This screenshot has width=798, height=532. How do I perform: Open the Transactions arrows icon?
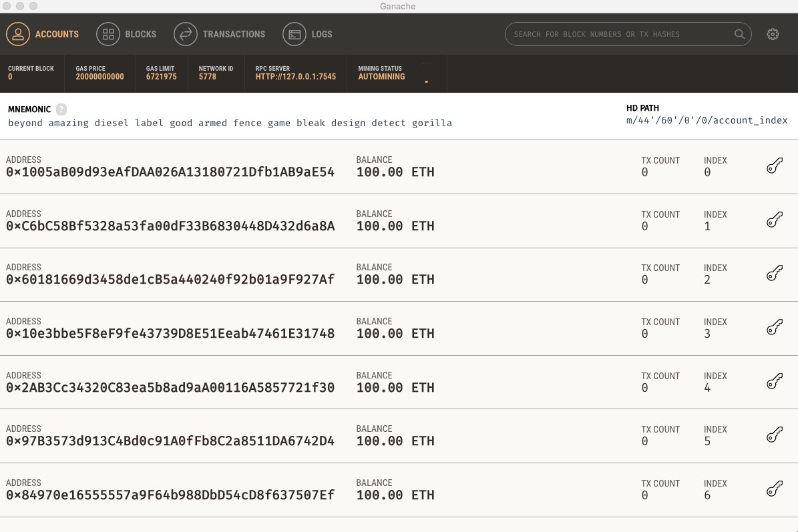click(x=185, y=34)
